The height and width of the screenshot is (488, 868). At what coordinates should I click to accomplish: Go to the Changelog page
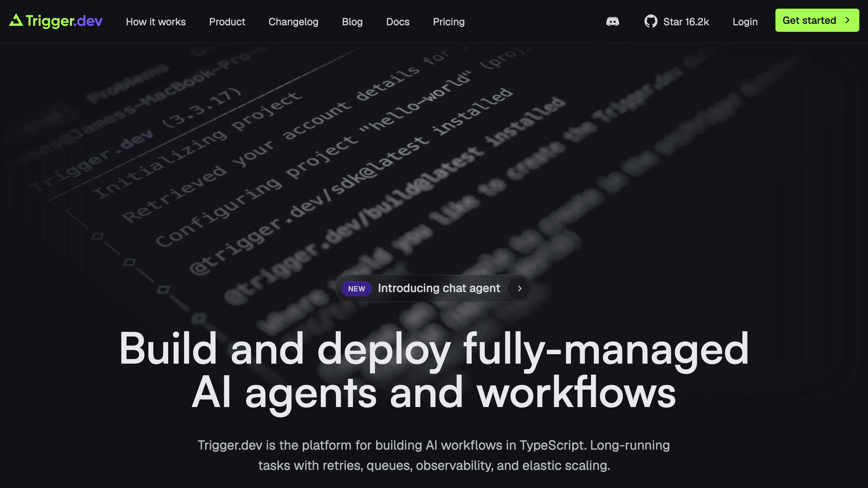coord(293,22)
